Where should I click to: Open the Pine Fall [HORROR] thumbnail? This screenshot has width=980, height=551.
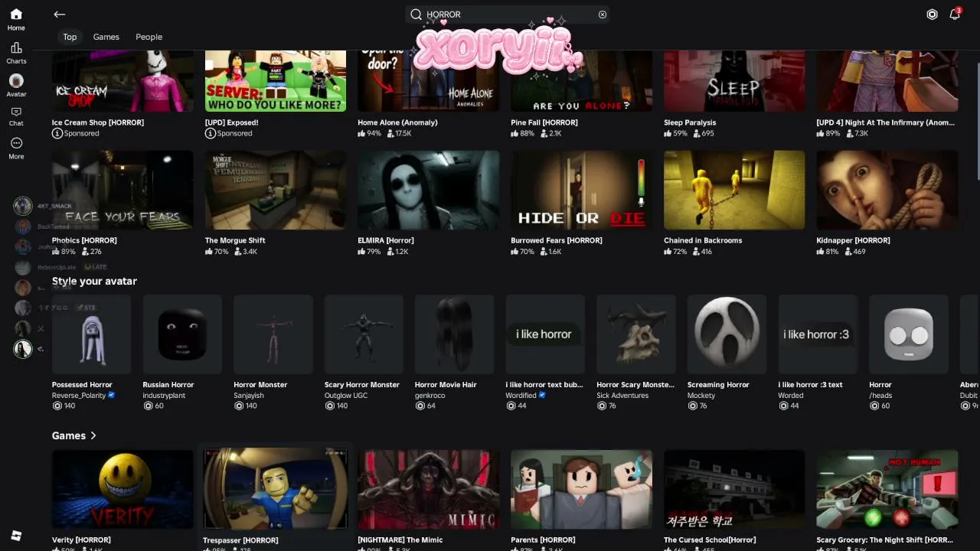tap(582, 81)
